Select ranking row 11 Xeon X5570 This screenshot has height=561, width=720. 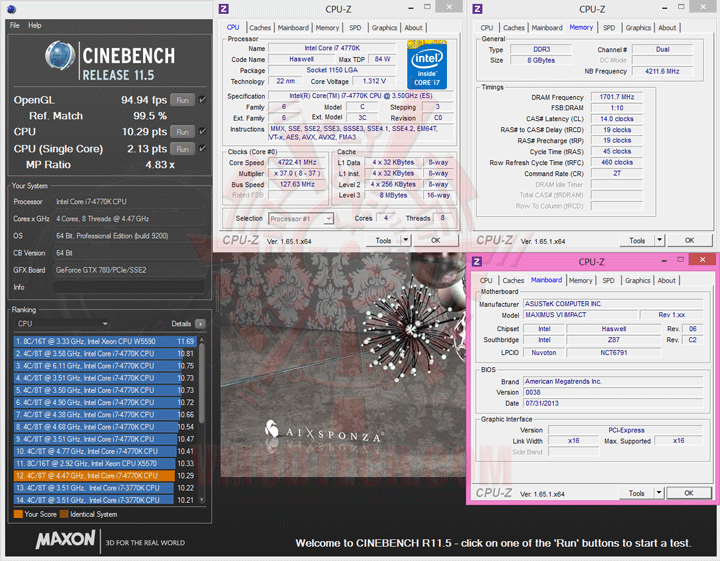point(105,463)
